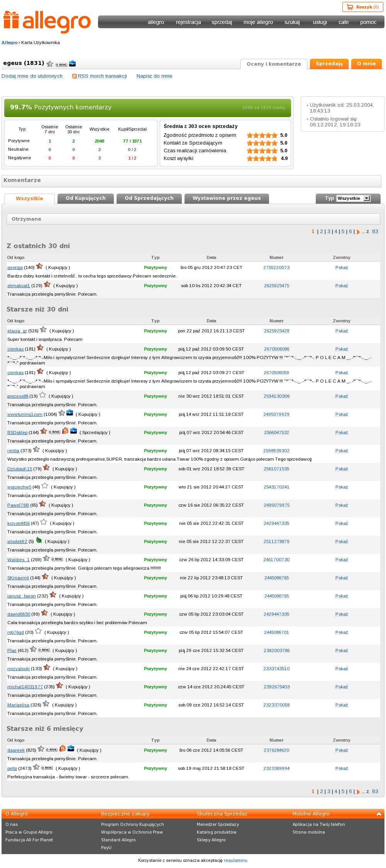Open 'Menedżer Sprzedaży' footer link
This screenshot has height=868, width=386.
point(218,824)
